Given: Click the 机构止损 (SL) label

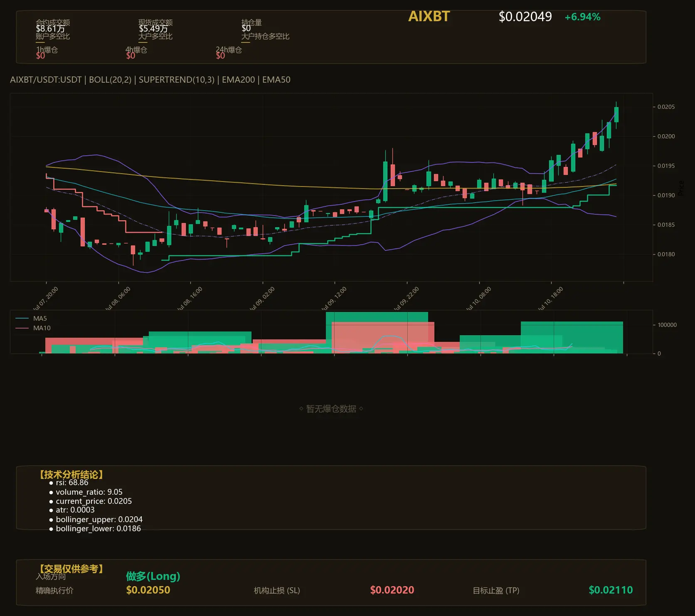Looking at the screenshot, I should pyautogui.click(x=277, y=591).
